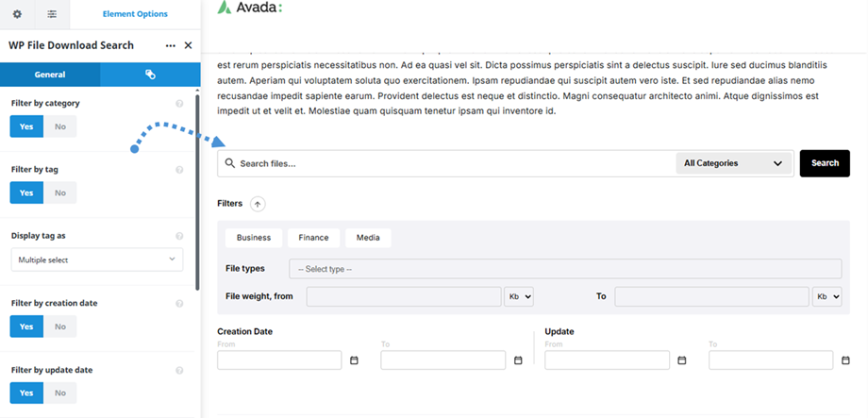
Task: Close the WP File Download Search panel
Action: pyautogui.click(x=188, y=45)
